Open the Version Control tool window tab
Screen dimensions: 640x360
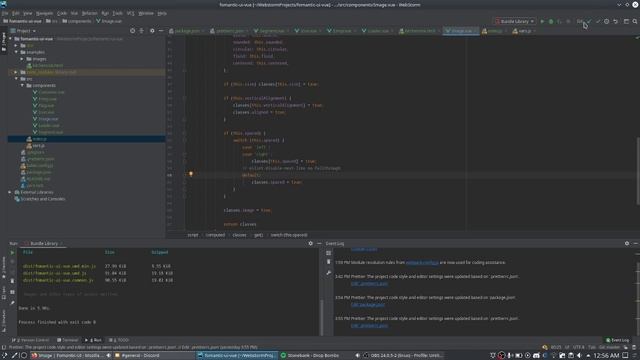point(31,340)
